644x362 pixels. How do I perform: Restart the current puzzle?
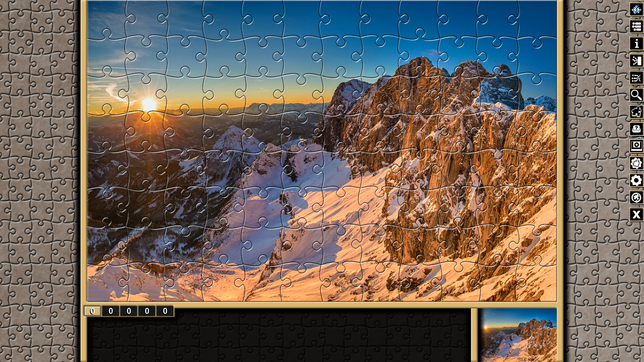(636, 197)
